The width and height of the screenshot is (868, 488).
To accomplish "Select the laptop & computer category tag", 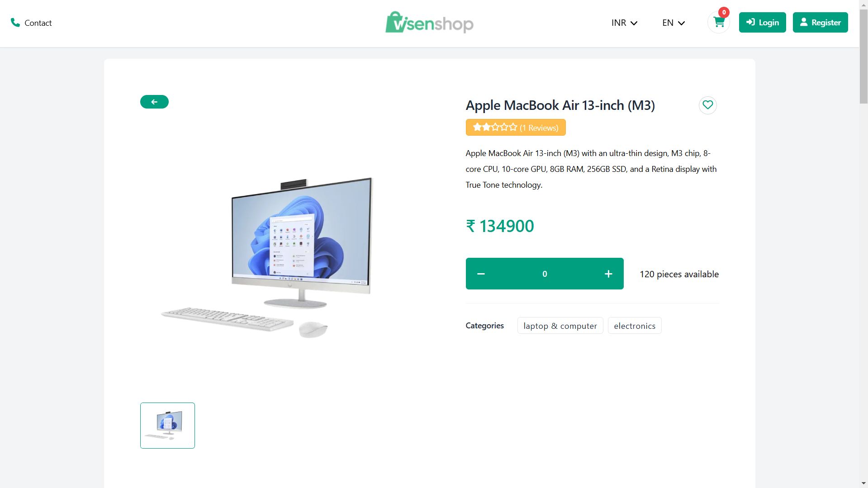I will click(x=560, y=326).
